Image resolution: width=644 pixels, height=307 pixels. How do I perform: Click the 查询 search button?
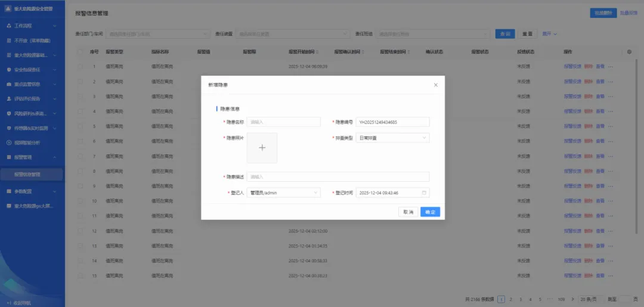pos(505,34)
